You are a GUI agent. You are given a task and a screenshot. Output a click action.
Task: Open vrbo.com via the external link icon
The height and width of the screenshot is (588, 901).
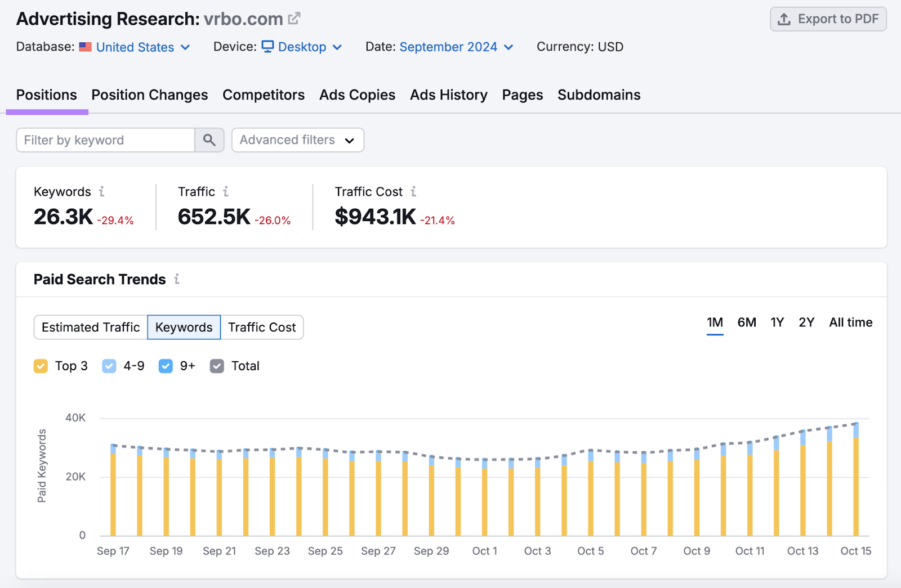[x=294, y=19]
